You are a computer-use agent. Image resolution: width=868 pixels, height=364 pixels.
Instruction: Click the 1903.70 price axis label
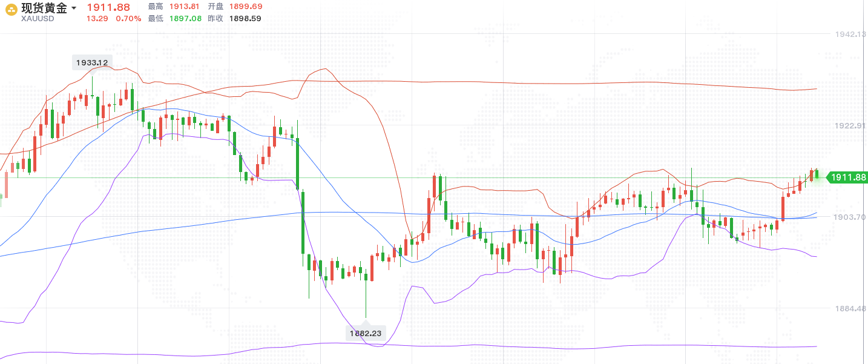849,217
